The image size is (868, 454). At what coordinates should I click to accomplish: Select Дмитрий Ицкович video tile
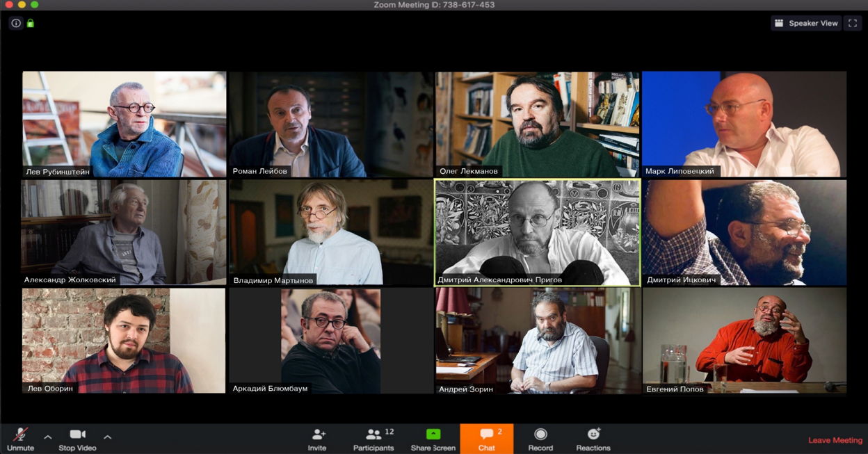point(744,233)
